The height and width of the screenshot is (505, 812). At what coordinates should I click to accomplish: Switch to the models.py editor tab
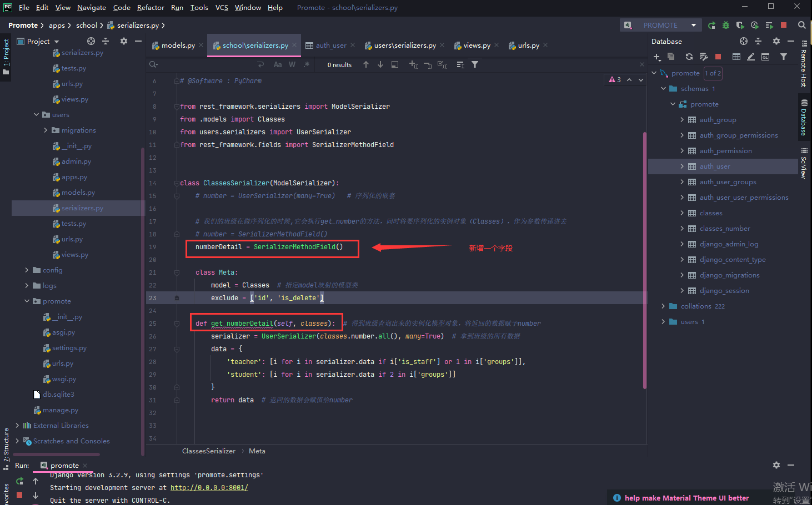[x=178, y=46]
